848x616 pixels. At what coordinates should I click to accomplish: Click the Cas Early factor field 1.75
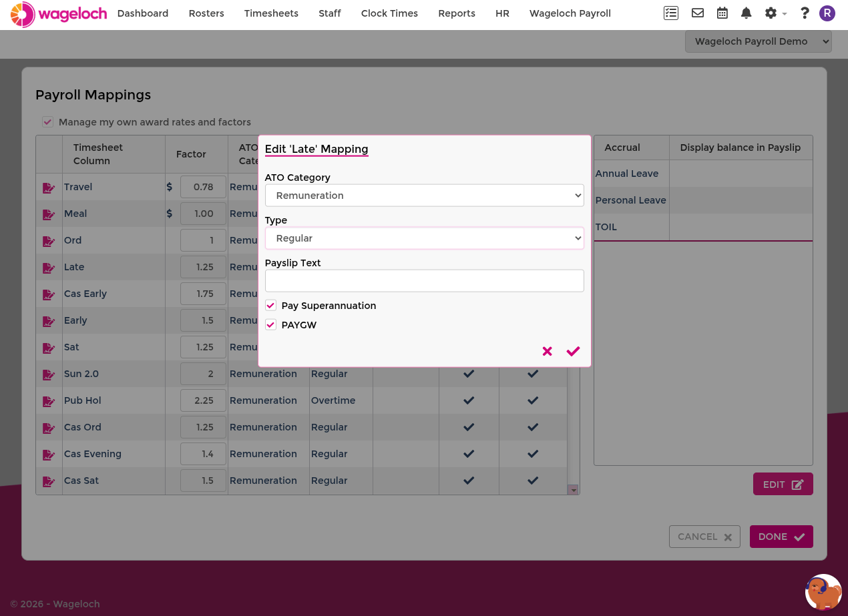[x=203, y=294]
